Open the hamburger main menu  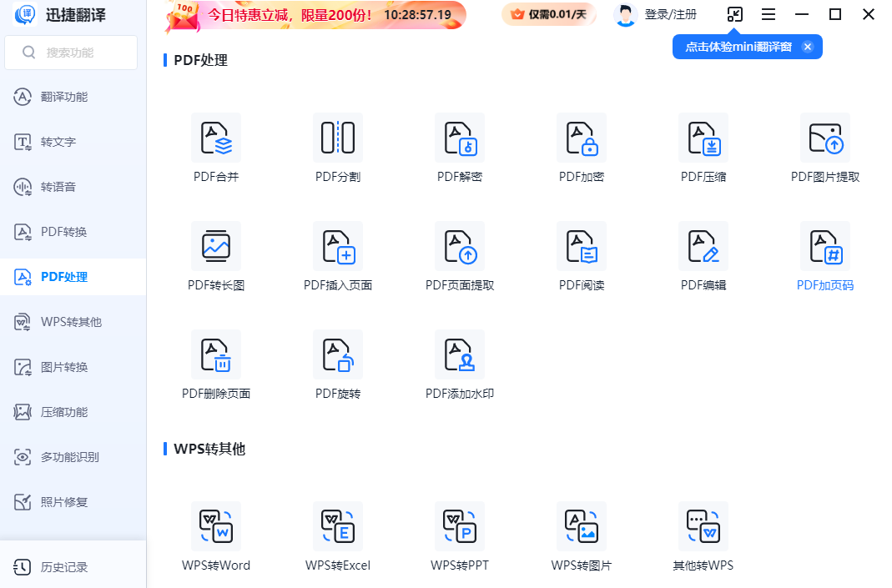coord(769,14)
